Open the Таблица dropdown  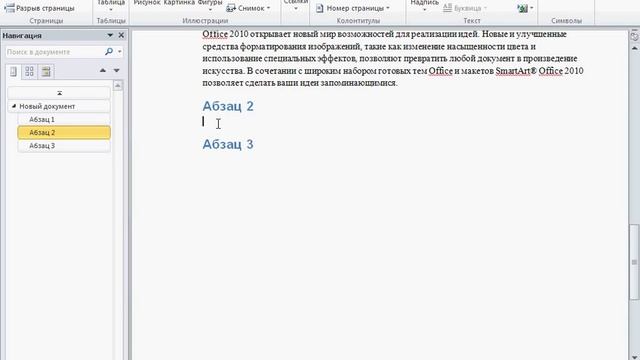(111, 6)
